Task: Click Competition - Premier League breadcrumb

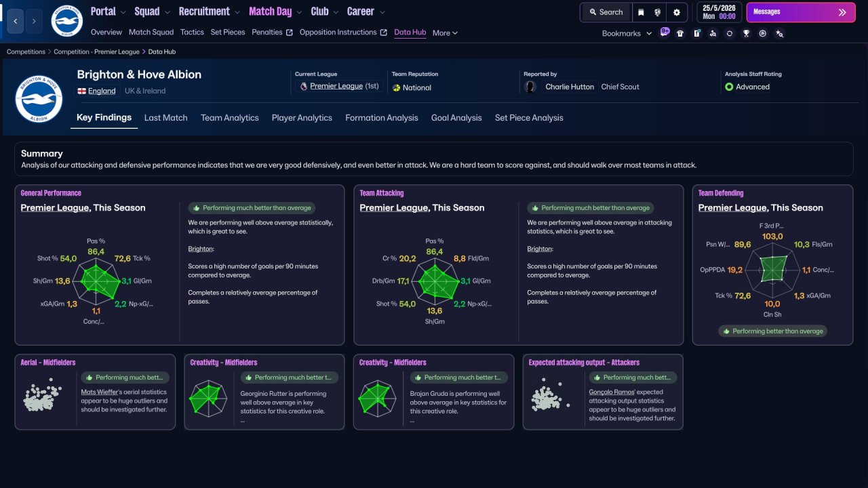Action: [x=97, y=52]
